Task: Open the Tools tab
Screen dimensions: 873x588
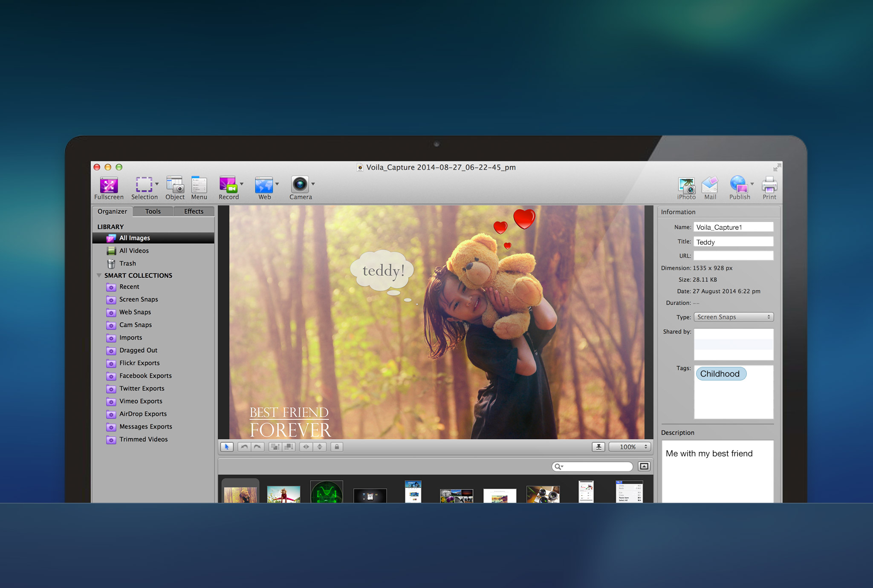Action: coord(152,211)
